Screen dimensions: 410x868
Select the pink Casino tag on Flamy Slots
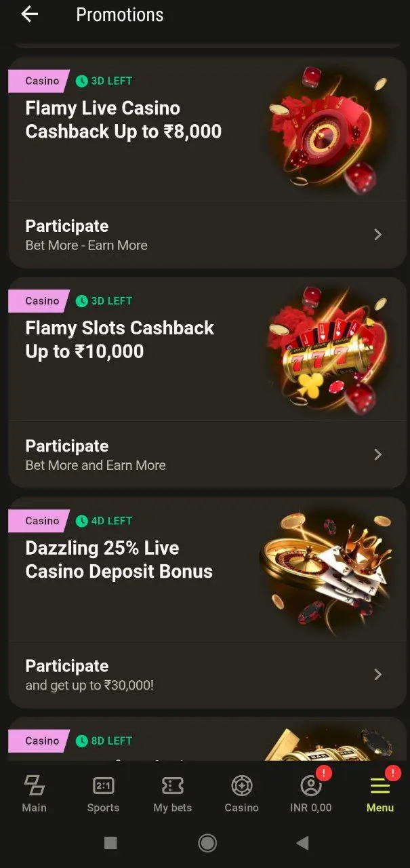point(39,300)
